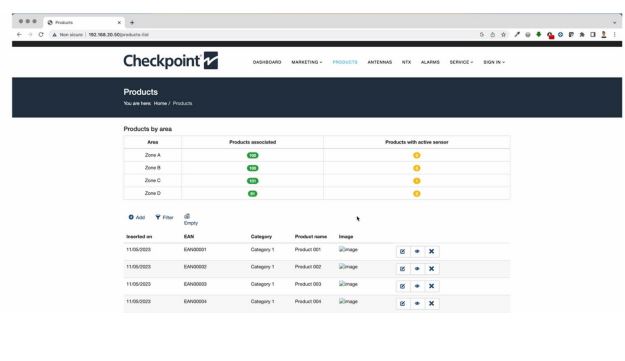Image resolution: width=625 pixels, height=361 pixels.
Task: Click the Products breadcrumb text
Action: point(182,103)
